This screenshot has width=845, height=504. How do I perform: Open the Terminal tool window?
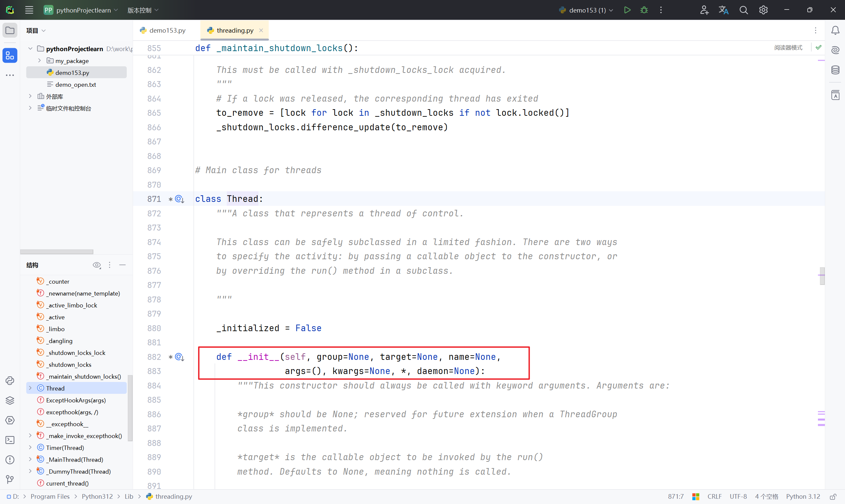(x=10, y=440)
